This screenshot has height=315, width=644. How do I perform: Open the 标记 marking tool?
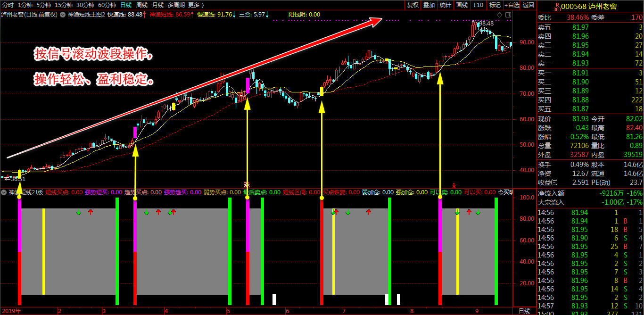coord(495,5)
